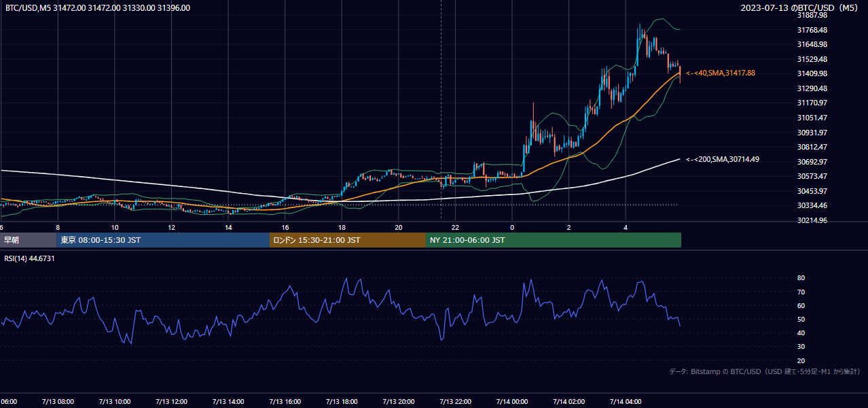Click the 7/13 14:00 time label
Viewport: 868px width, 408px height.
pos(228,402)
